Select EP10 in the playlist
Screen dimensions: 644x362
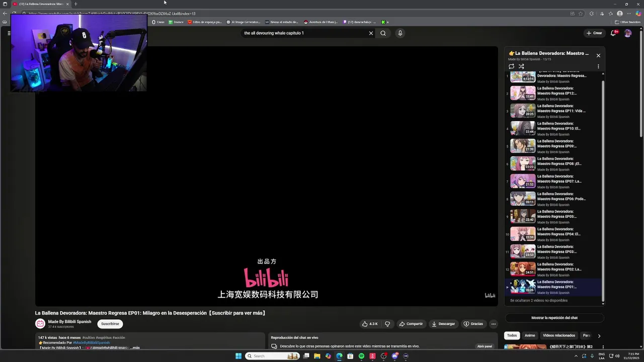(553, 128)
